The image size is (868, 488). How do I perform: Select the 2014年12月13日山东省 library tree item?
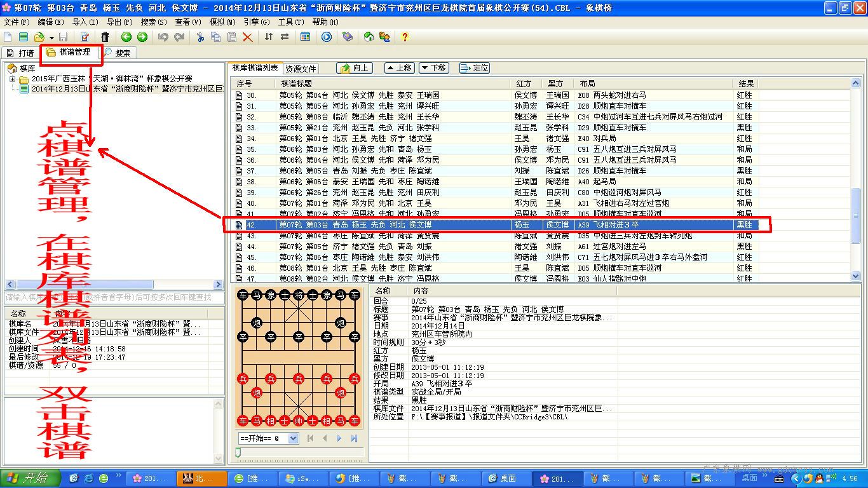pos(127,89)
